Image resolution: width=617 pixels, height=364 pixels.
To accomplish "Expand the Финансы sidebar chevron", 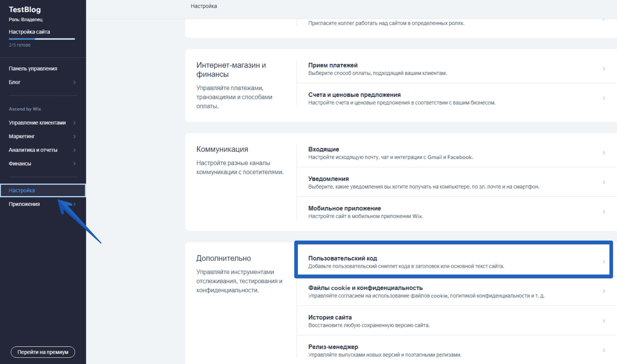I will 74,164.
